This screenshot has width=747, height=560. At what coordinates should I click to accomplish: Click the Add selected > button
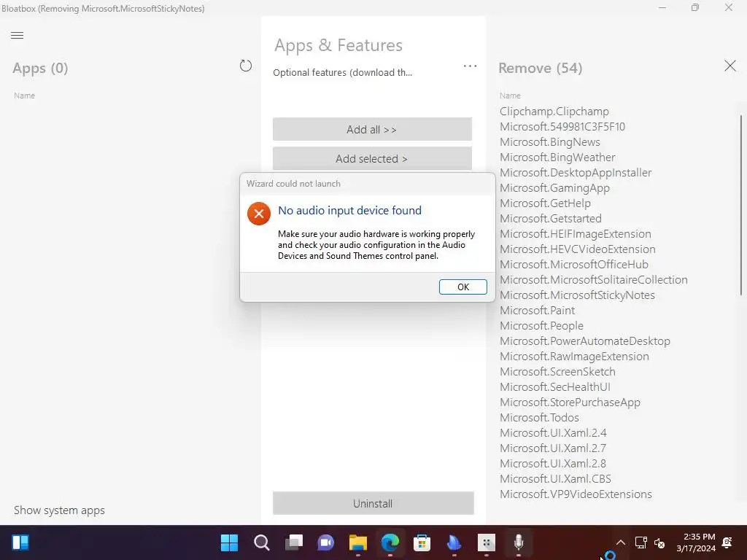372,158
